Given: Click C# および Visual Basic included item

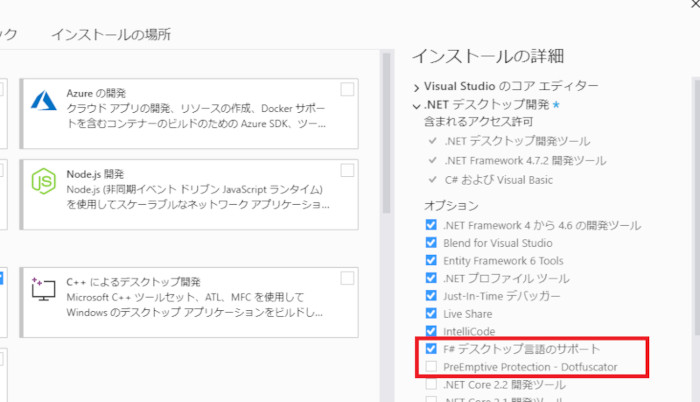Looking at the screenshot, I should (499, 180).
